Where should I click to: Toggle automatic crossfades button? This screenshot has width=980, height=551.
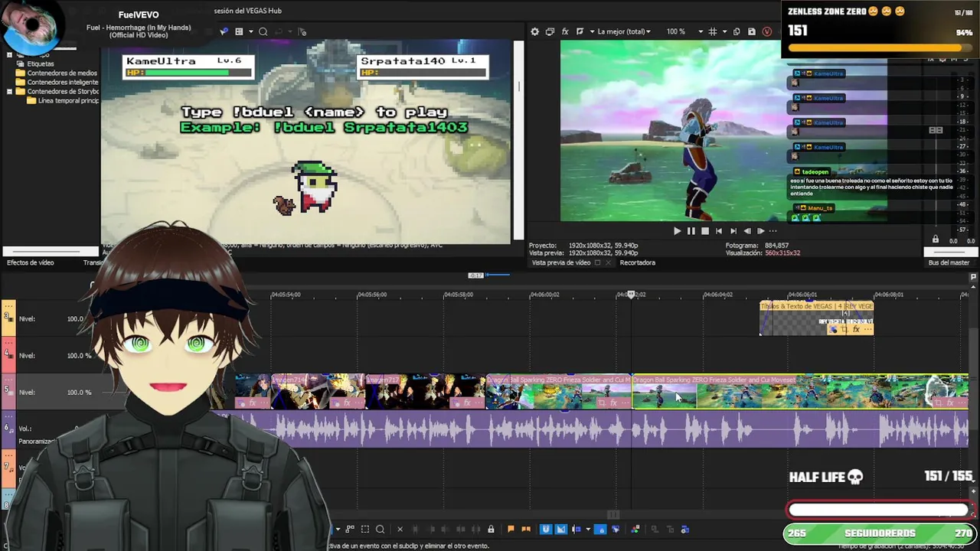560,529
